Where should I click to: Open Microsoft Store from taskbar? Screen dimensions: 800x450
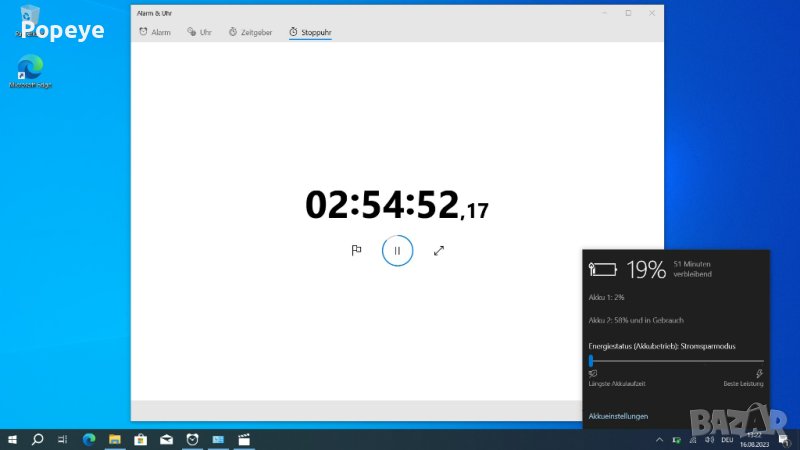140,439
